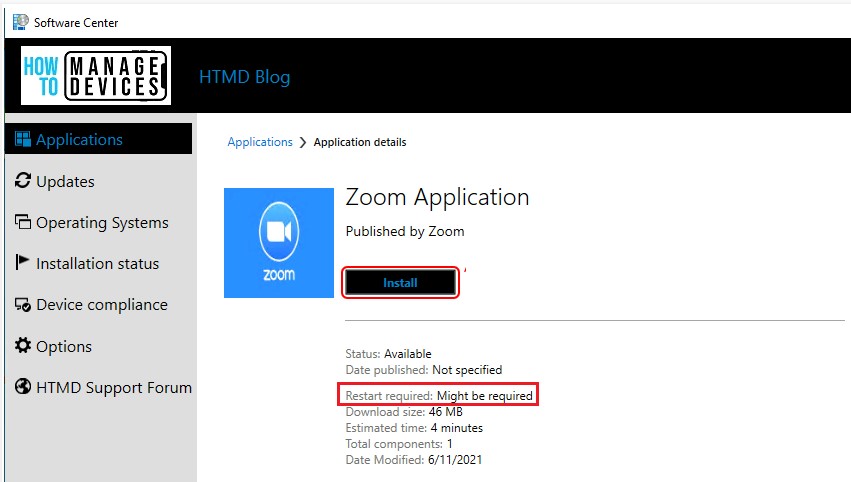Install the Zoom Application
Viewport: 851px width, 482px height.
click(x=401, y=282)
